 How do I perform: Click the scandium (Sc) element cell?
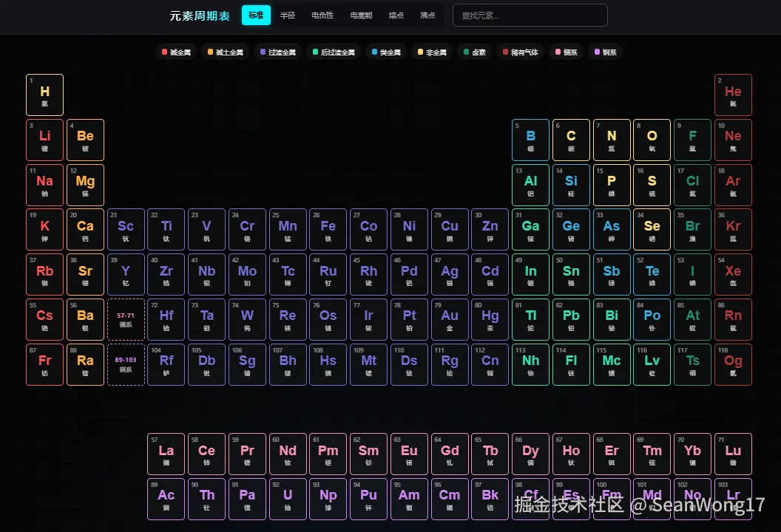click(x=126, y=229)
